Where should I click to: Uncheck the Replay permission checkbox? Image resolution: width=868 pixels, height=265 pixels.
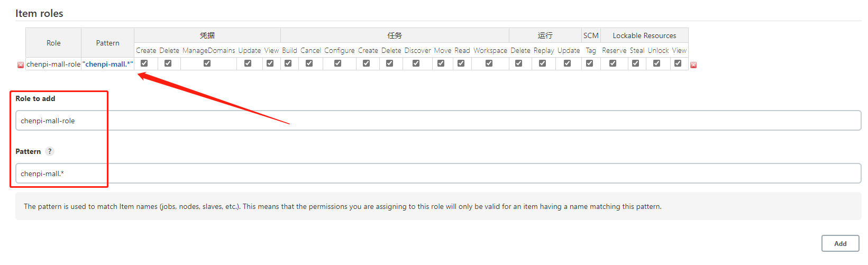pos(543,63)
